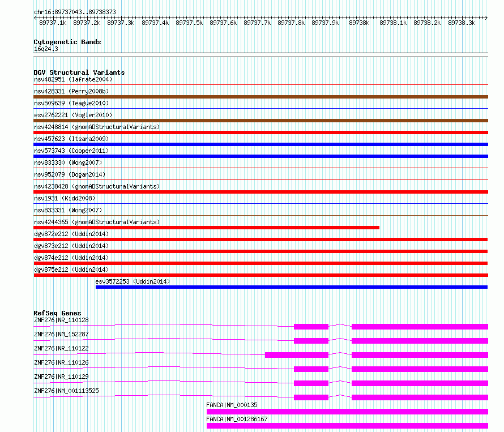
Task: Select nsv833330 (Wong2007) label
Action: click(68, 162)
